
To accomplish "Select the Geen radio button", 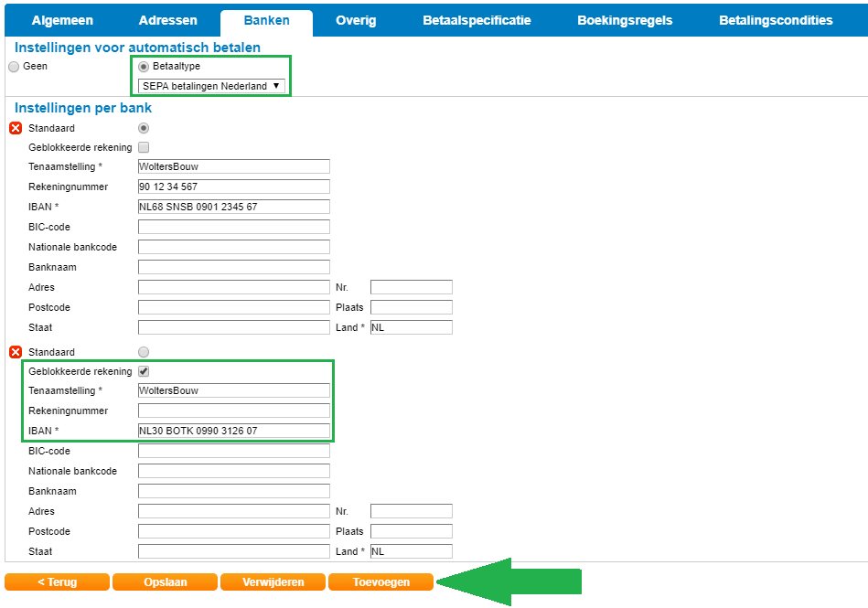I will pos(13,67).
